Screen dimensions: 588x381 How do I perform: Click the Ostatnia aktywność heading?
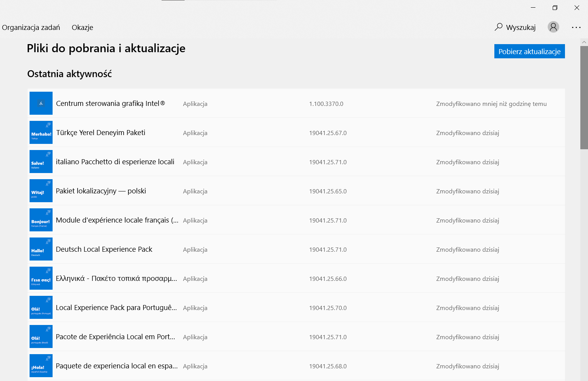point(69,74)
